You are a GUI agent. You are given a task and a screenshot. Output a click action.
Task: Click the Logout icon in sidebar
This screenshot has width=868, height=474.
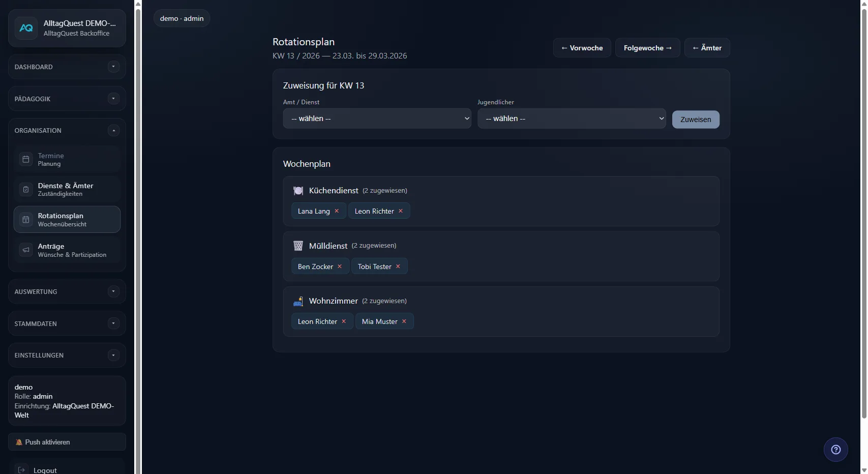click(x=22, y=470)
